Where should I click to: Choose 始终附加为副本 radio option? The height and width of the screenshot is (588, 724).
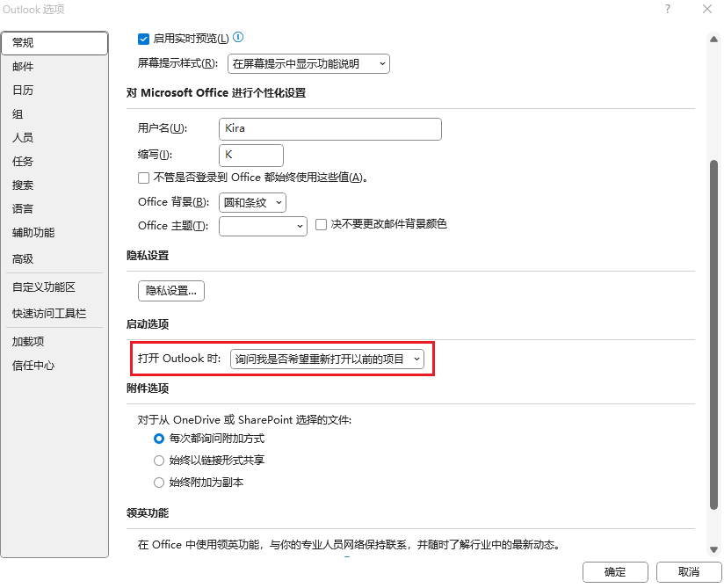[159, 483]
